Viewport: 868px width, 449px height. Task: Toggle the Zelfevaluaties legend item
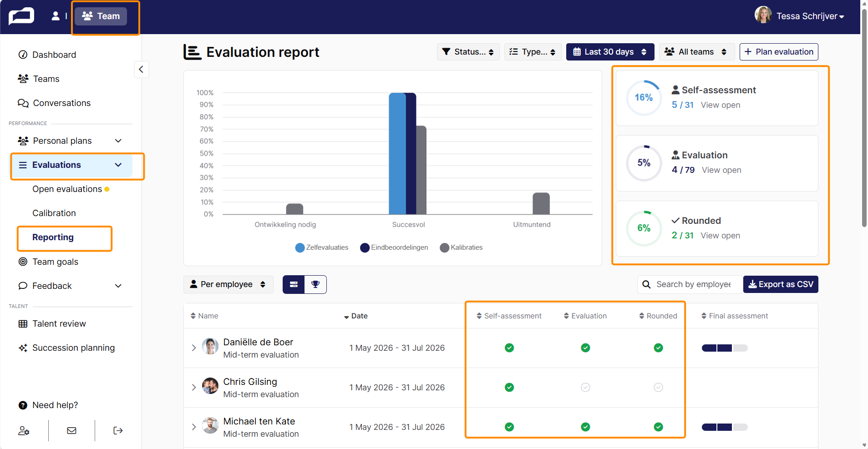[x=322, y=247]
